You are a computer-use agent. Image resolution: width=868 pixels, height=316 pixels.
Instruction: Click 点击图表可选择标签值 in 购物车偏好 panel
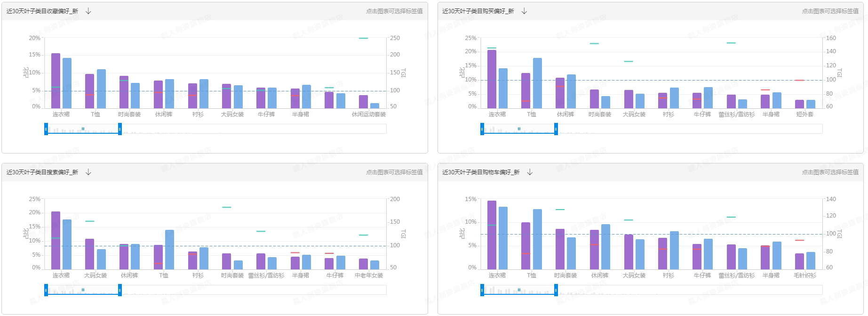point(830,172)
